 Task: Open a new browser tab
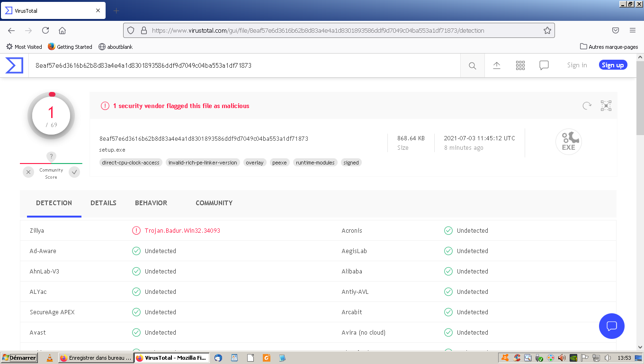tap(116, 10)
